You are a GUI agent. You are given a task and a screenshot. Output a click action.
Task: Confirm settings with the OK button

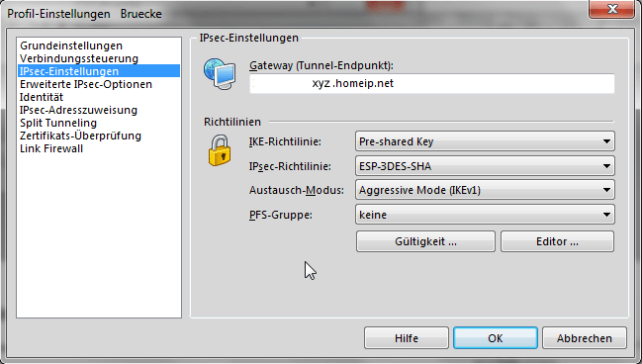pyautogui.click(x=496, y=338)
